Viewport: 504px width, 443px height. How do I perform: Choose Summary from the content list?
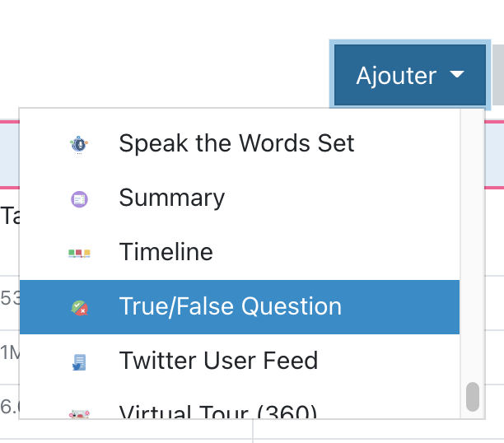pyautogui.click(x=171, y=198)
